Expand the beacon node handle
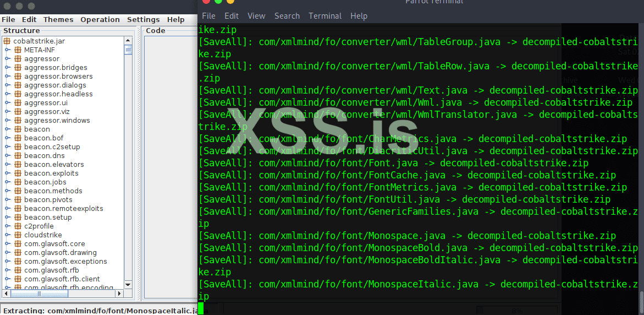The height and width of the screenshot is (315, 644). (7, 129)
